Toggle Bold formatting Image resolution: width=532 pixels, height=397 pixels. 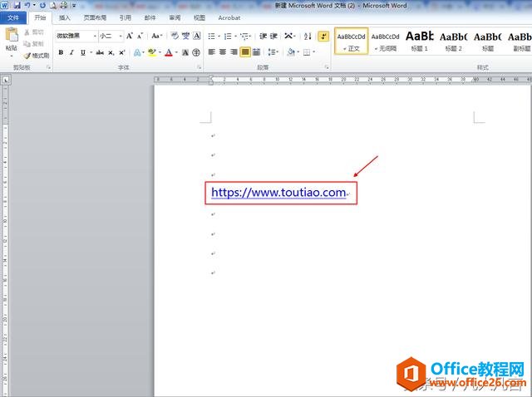pos(61,52)
